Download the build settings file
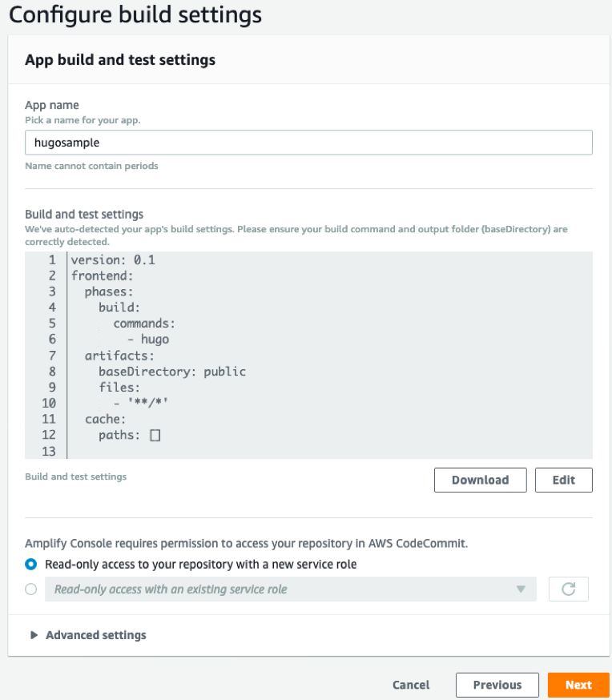Screen dimensions: 612x700 tap(480, 480)
